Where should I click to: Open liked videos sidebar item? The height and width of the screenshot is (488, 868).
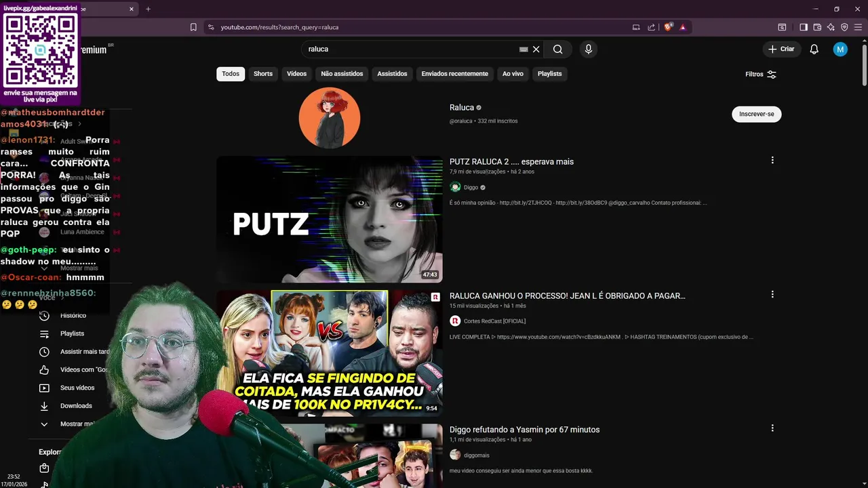75,369
